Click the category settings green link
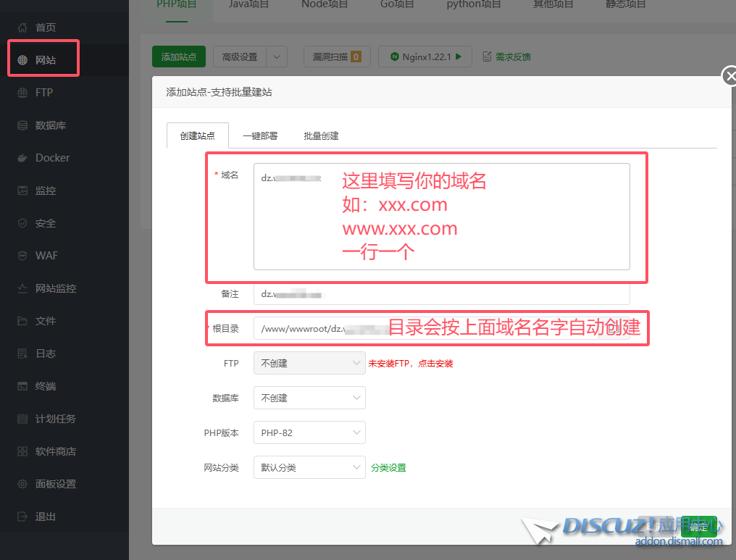Image resolution: width=736 pixels, height=560 pixels. click(388, 468)
